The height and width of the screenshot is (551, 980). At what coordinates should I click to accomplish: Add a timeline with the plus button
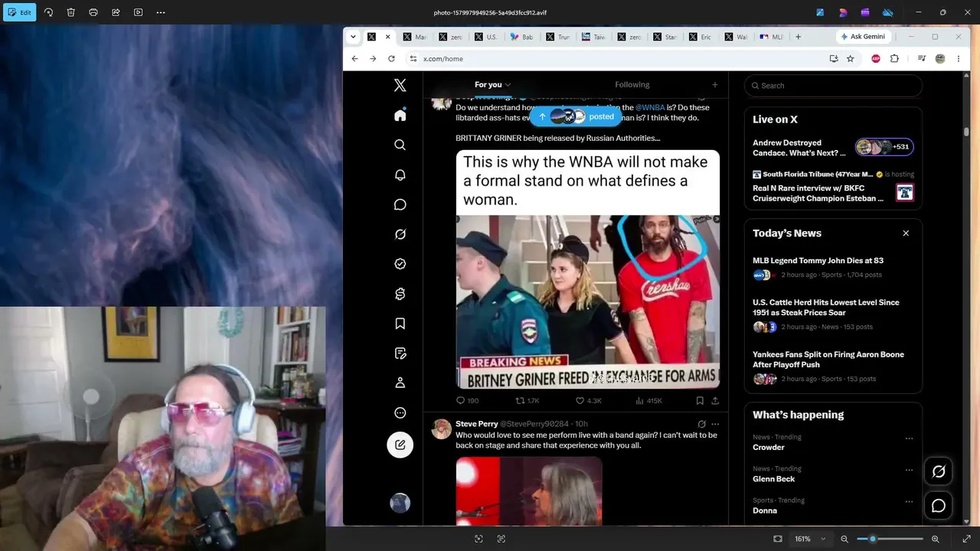[714, 85]
